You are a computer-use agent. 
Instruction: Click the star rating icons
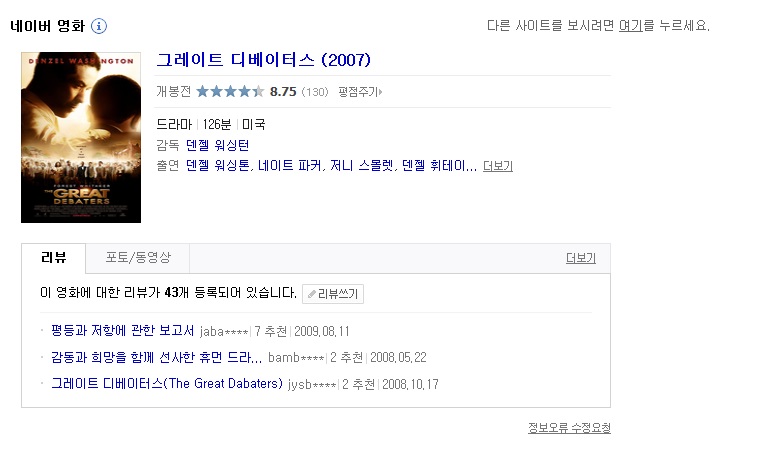tap(230, 92)
